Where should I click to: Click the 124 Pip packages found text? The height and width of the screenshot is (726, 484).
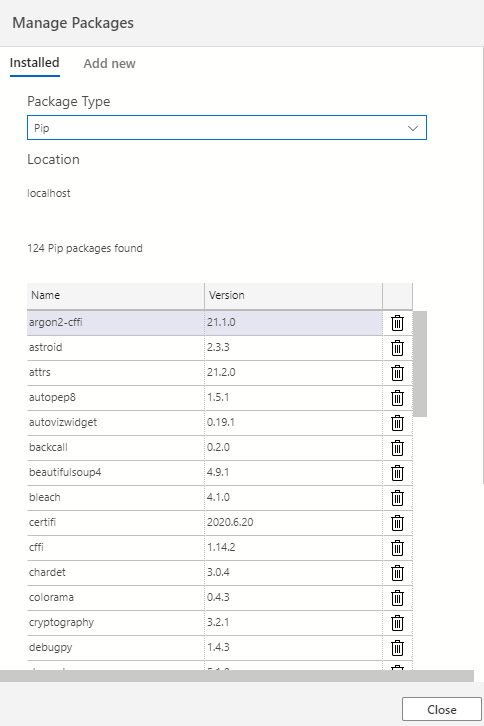[x=85, y=248]
